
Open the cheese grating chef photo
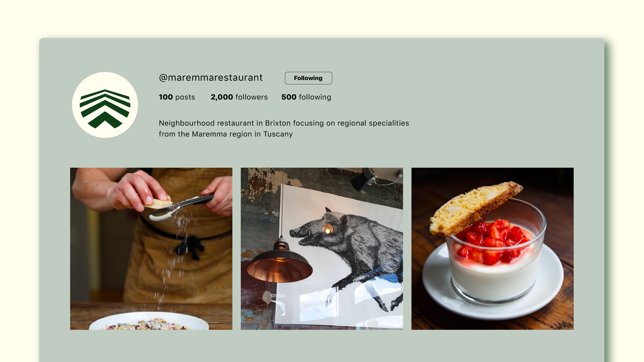(x=151, y=249)
